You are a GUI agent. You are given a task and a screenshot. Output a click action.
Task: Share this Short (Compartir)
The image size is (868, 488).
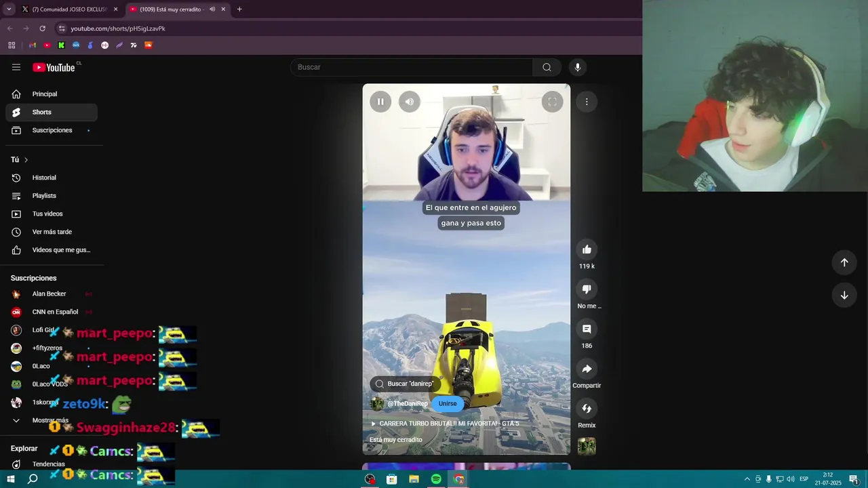coord(587,369)
